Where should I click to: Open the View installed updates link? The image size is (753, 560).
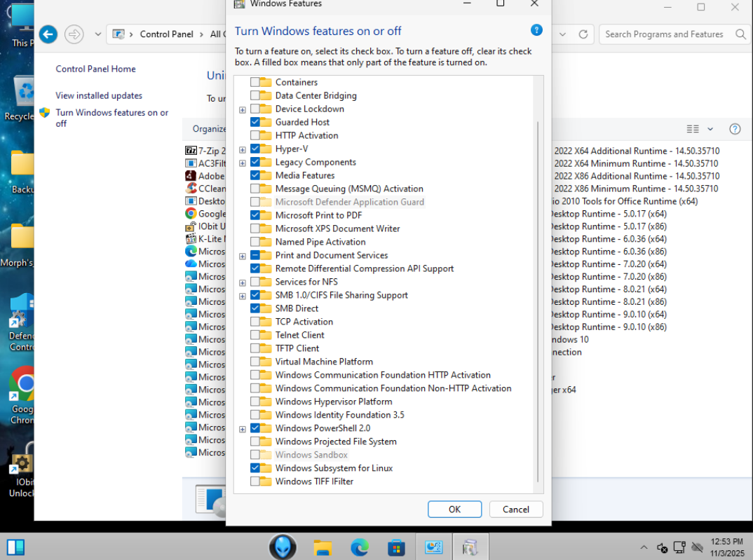click(99, 95)
